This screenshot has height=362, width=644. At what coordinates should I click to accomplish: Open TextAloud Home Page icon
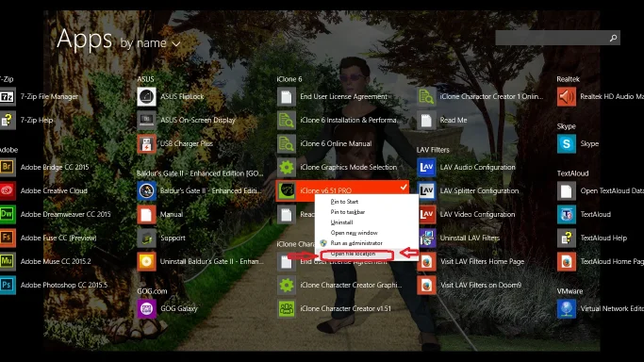pyautogui.click(x=567, y=261)
